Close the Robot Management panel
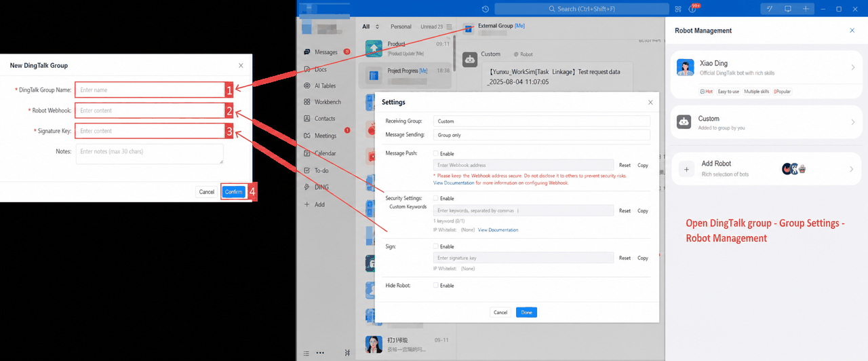 pyautogui.click(x=852, y=31)
